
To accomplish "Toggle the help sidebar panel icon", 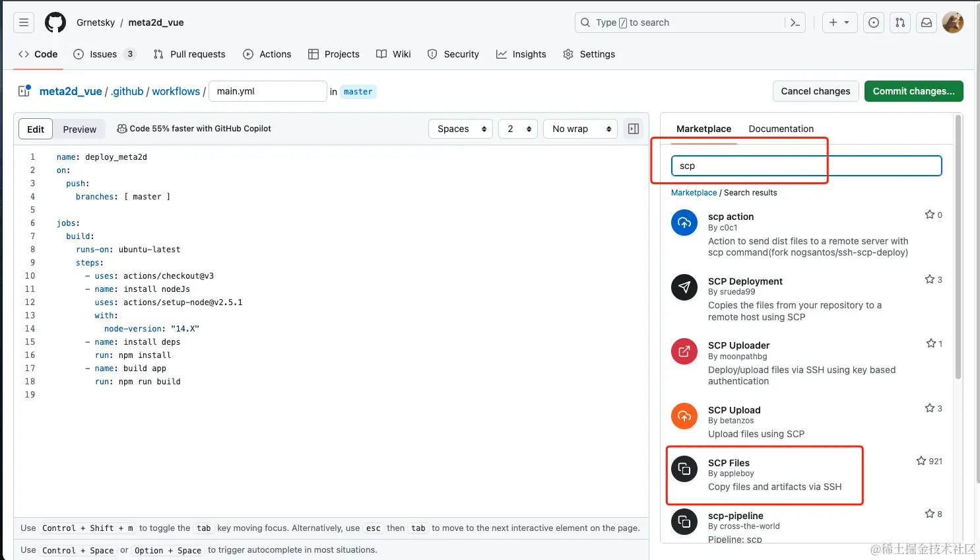I will (634, 129).
